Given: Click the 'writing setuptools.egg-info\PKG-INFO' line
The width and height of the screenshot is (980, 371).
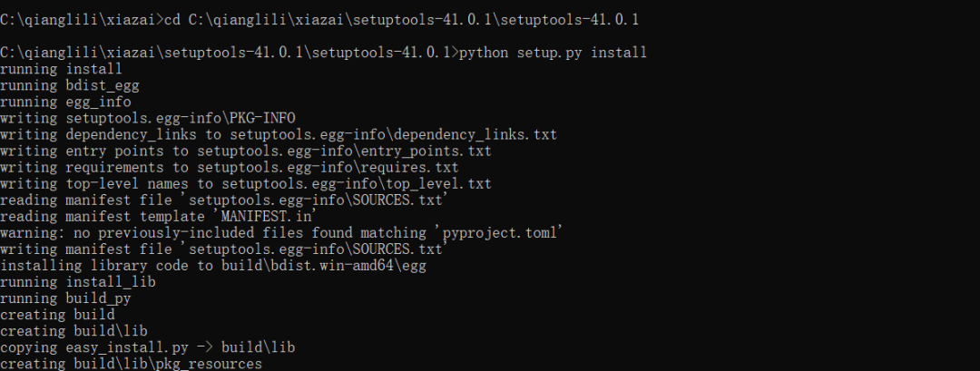Looking at the screenshot, I should (x=148, y=118).
